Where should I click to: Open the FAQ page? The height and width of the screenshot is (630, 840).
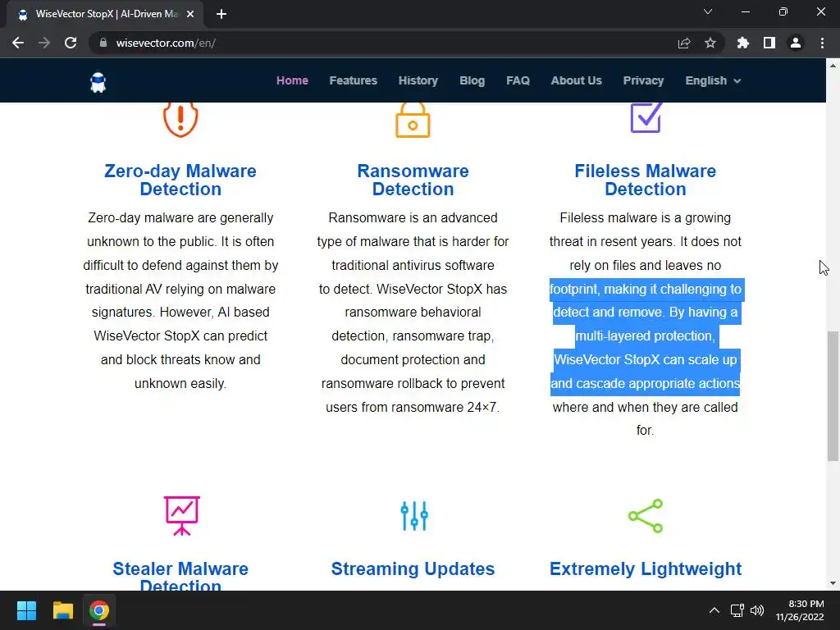(x=518, y=80)
